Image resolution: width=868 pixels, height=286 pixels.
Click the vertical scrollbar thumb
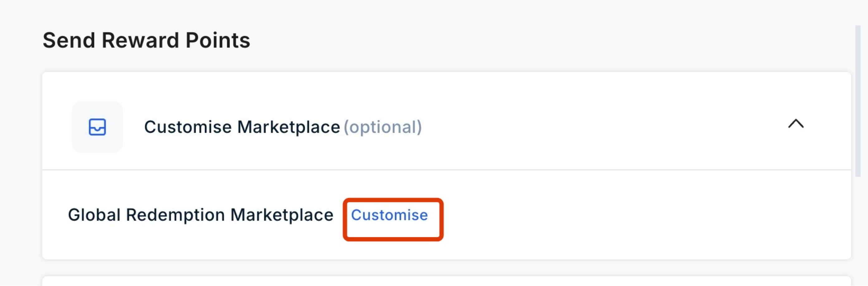(858, 101)
